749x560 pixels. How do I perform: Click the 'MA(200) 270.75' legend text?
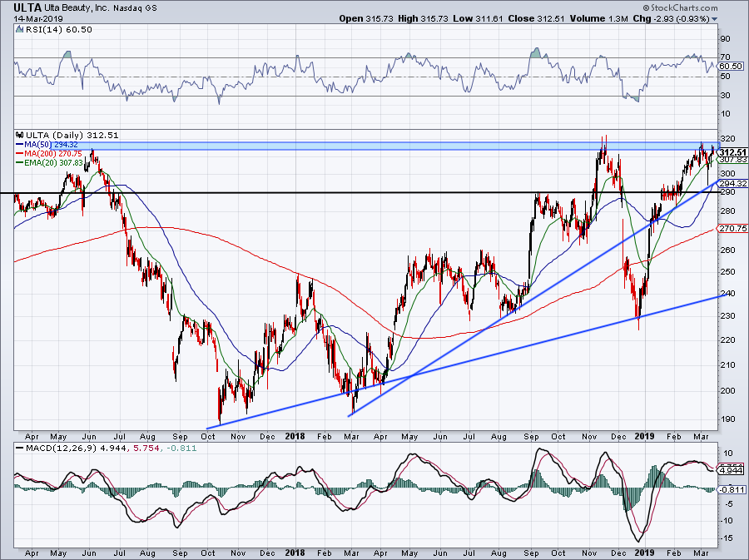point(53,154)
